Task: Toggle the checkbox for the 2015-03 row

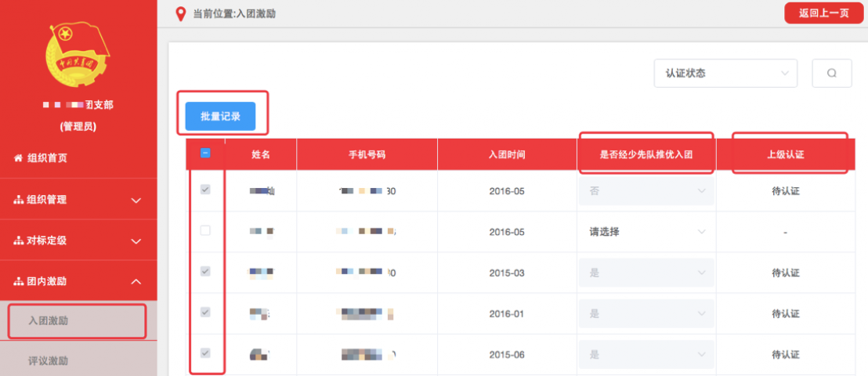Action: pyautogui.click(x=205, y=272)
